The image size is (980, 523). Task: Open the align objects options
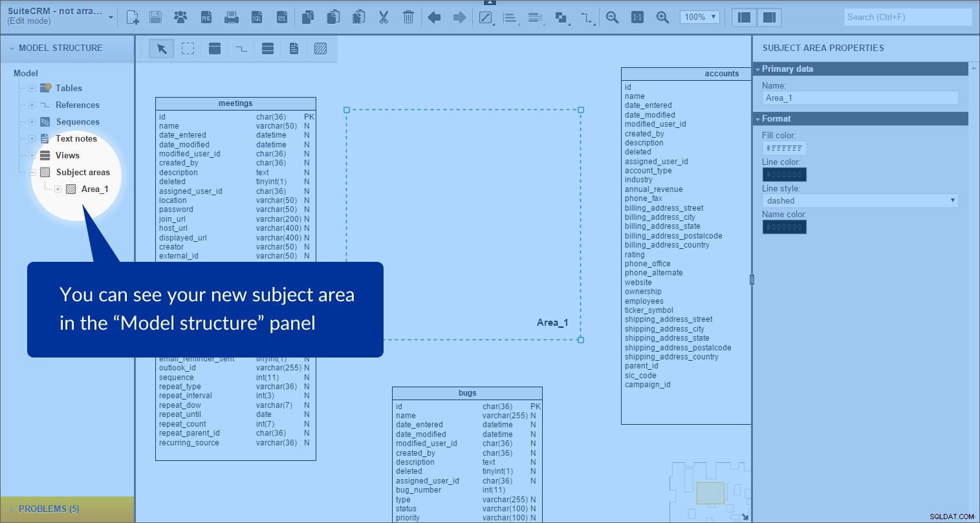point(511,18)
